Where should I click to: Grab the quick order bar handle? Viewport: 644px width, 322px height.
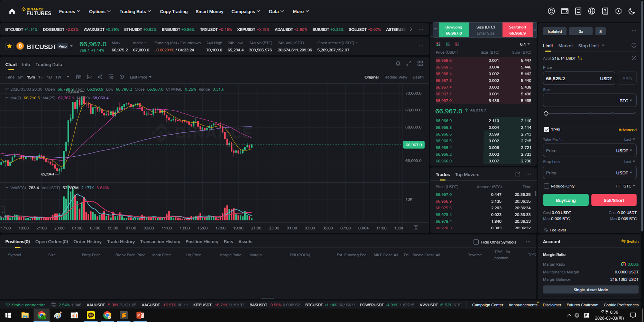pyautogui.click(x=435, y=30)
